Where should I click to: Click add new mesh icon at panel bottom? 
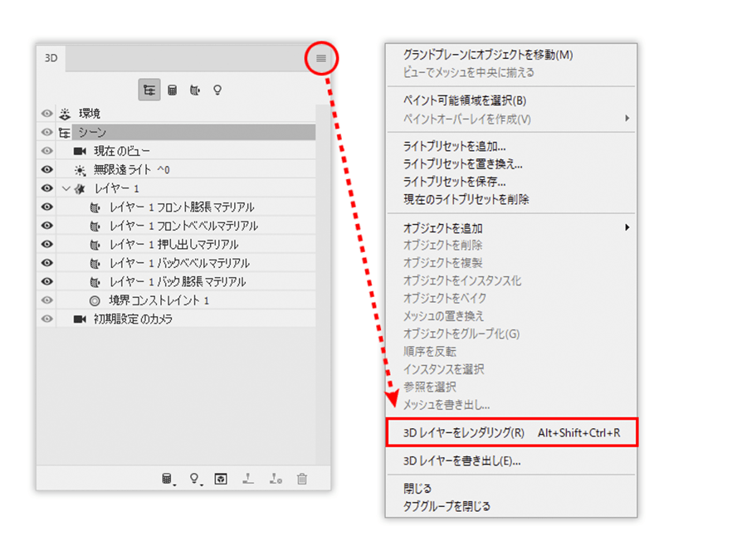click(166, 478)
